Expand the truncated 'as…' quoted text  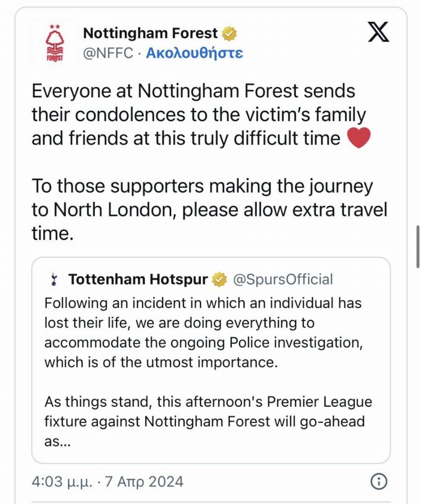point(57,442)
